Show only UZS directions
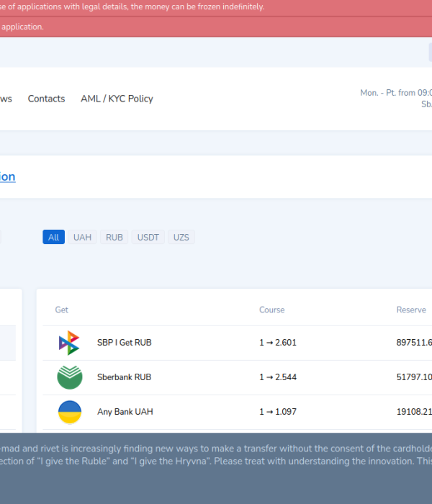Image resolution: width=432 pixels, height=504 pixels. 181,237
